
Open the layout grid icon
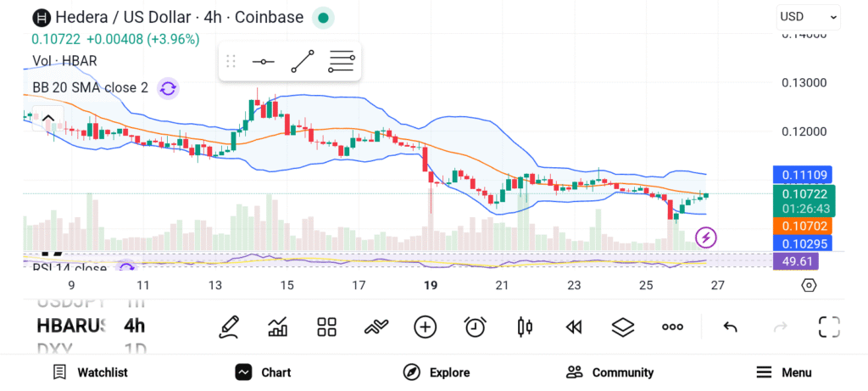tap(326, 327)
